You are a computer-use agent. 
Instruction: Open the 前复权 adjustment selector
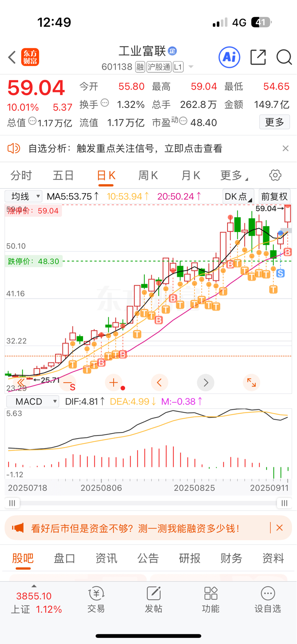pyautogui.click(x=274, y=196)
